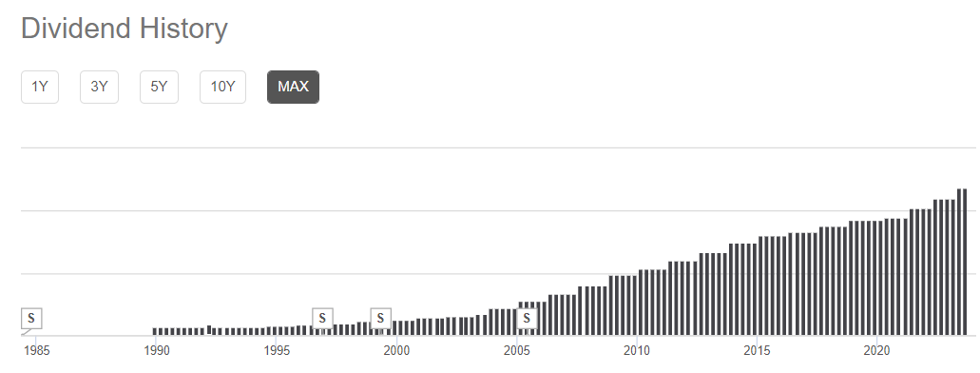Select the 1Y time range
Image resolution: width=980 pixels, height=373 pixels.
click(40, 87)
